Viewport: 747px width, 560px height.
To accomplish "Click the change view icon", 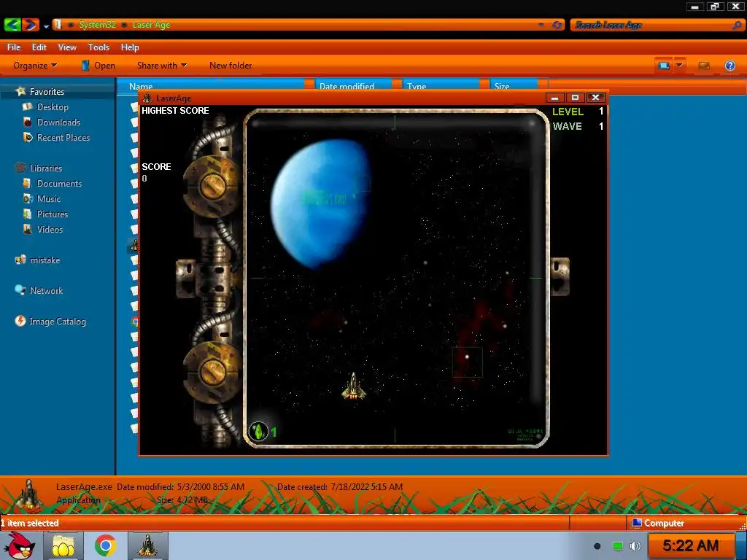I will pos(664,65).
